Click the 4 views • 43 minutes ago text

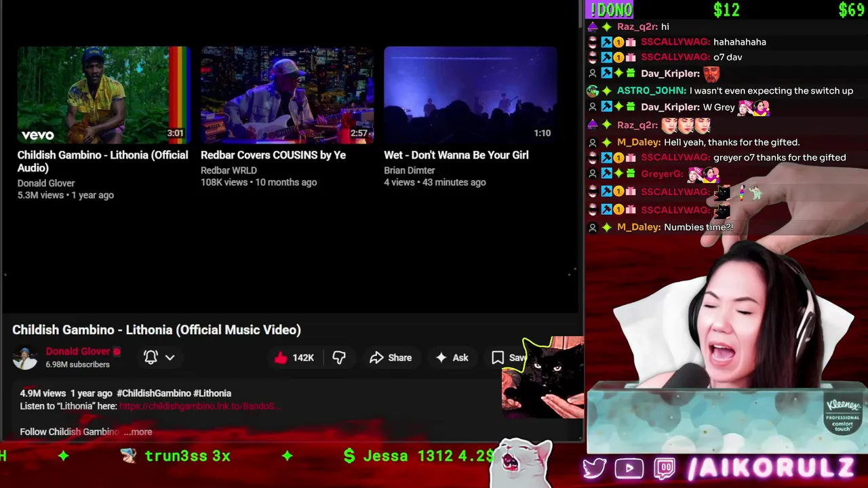click(x=435, y=182)
